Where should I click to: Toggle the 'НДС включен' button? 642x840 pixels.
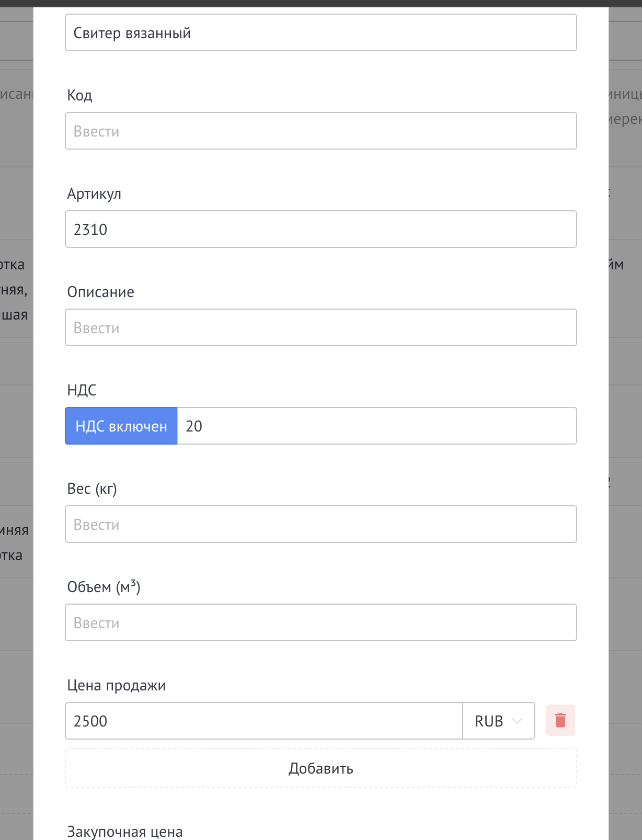pos(121,426)
